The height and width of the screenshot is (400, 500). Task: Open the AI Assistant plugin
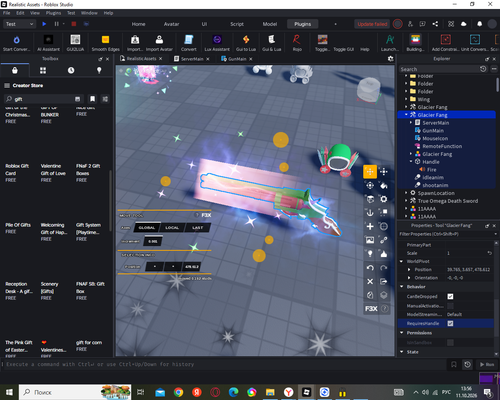(48, 43)
